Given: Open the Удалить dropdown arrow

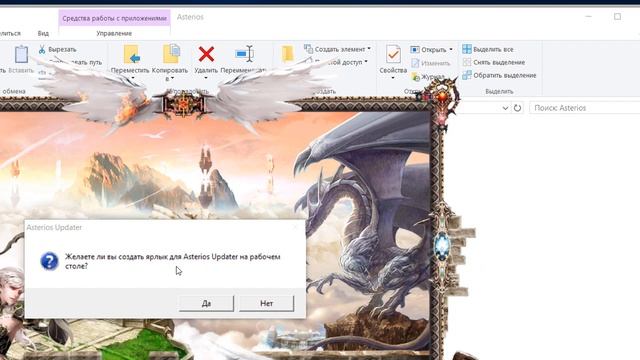Looking at the screenshot, I should tap(206, 78).
